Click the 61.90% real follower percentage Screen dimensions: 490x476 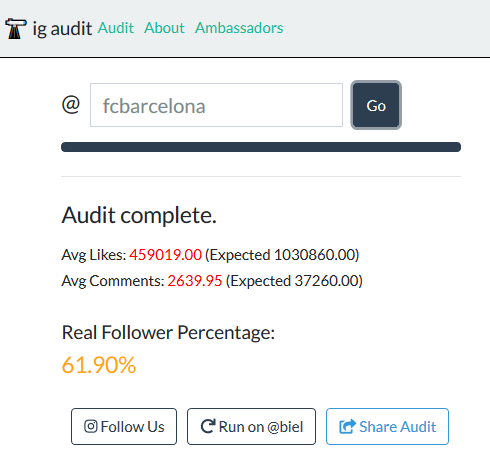pyautogui.click(x=99, y=365)
